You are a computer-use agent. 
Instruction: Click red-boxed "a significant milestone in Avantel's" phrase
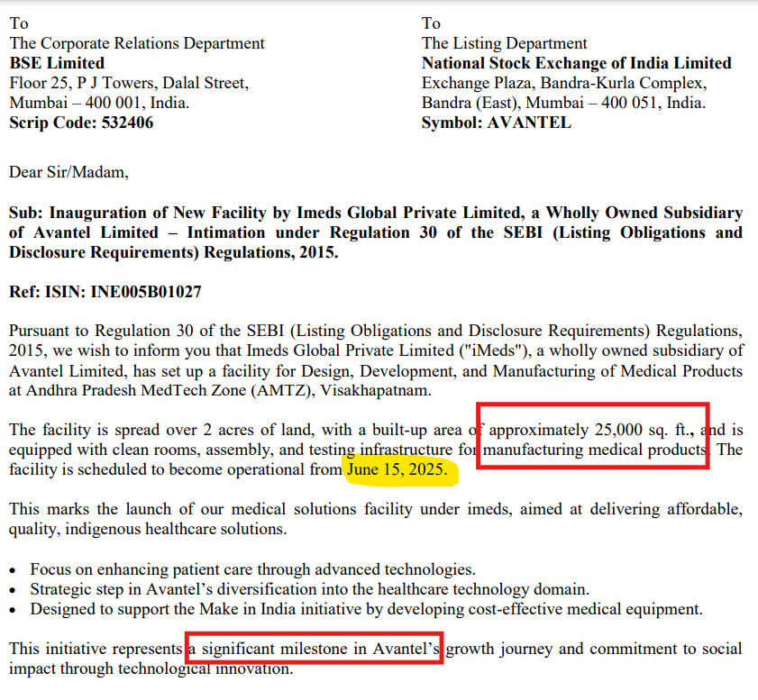[314, 649]
